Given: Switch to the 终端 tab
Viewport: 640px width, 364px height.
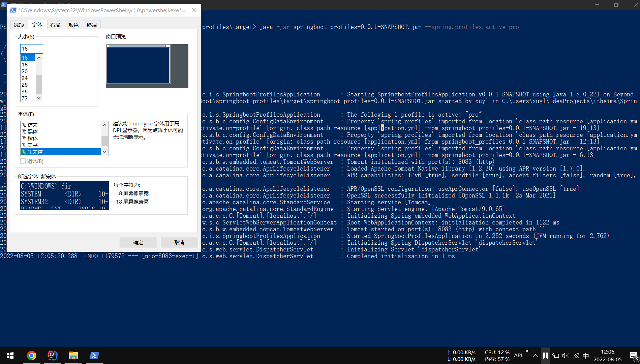Looking at the screenshot, I should (x=91, y=25).
